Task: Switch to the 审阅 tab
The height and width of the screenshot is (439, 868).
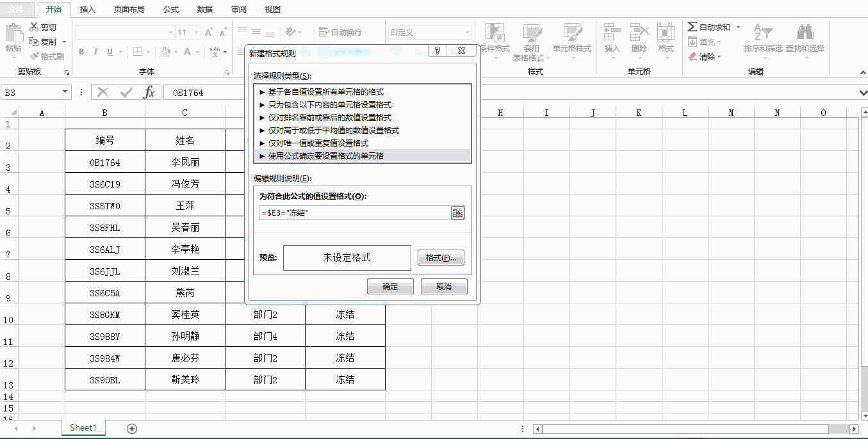Action: click(239, 10)
